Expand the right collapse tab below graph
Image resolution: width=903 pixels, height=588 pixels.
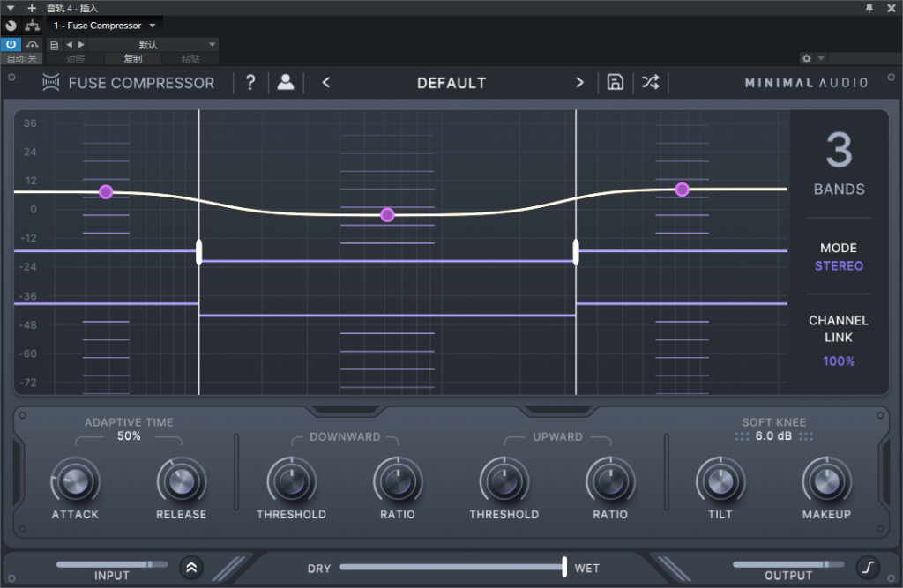(x=558, y=411)
